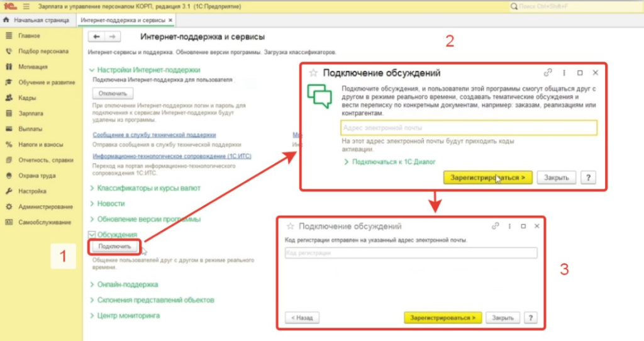Click the Подключить button under Обсуждения
The height and width of the screenshot is (341, 644).
click(114, 247)
